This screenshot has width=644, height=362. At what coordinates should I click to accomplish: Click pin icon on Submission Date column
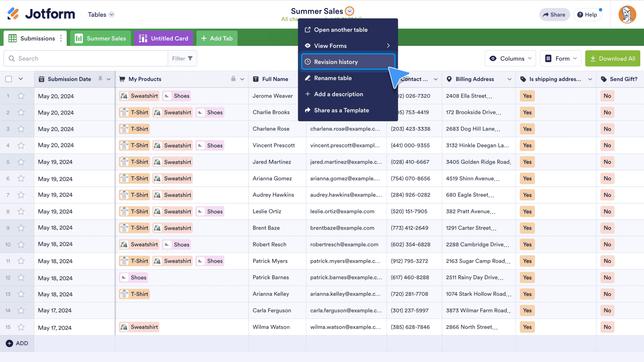coord(100,79)
